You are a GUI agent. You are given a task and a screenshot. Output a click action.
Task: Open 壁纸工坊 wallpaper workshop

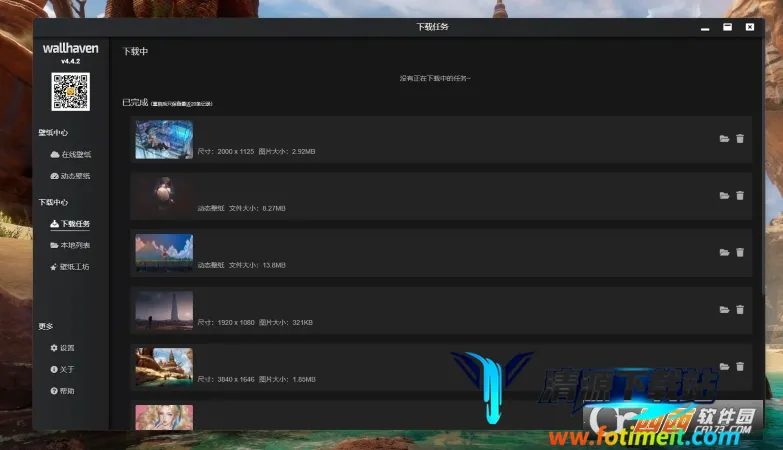point(70,267)
